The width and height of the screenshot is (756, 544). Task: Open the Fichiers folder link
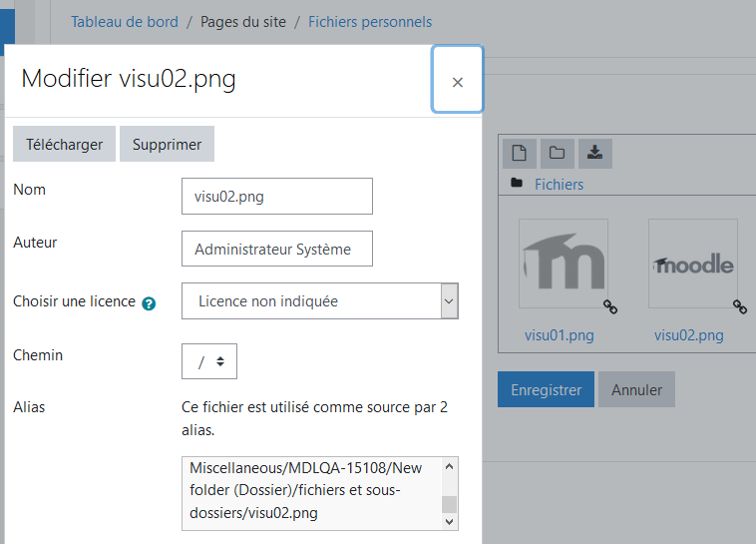coord(559,185)
